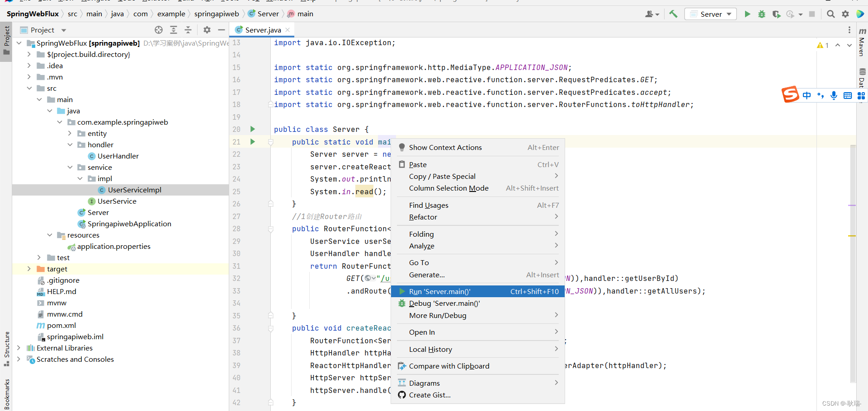Click the Sogou input method S logo

point(790,94)
